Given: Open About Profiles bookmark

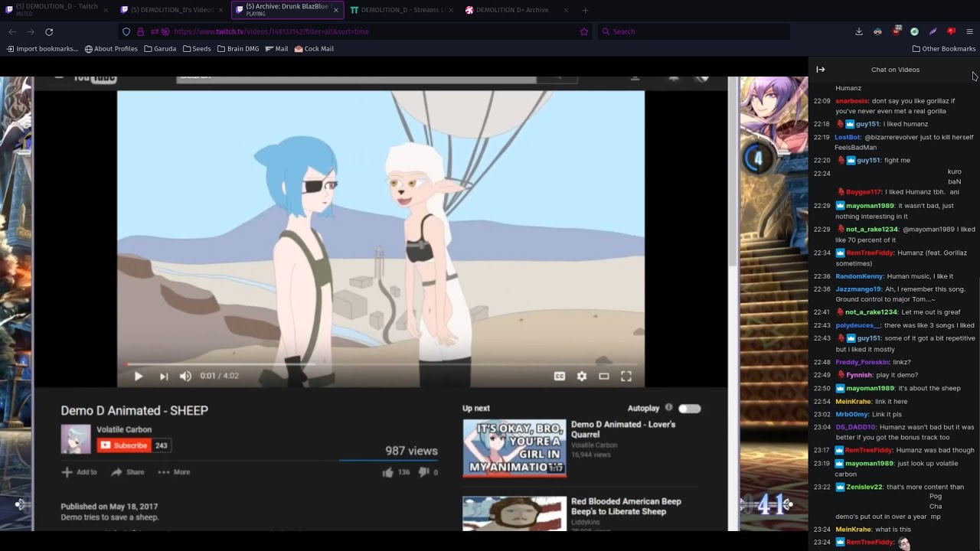Looking at the screenshot, I should (x=111, y=48).
